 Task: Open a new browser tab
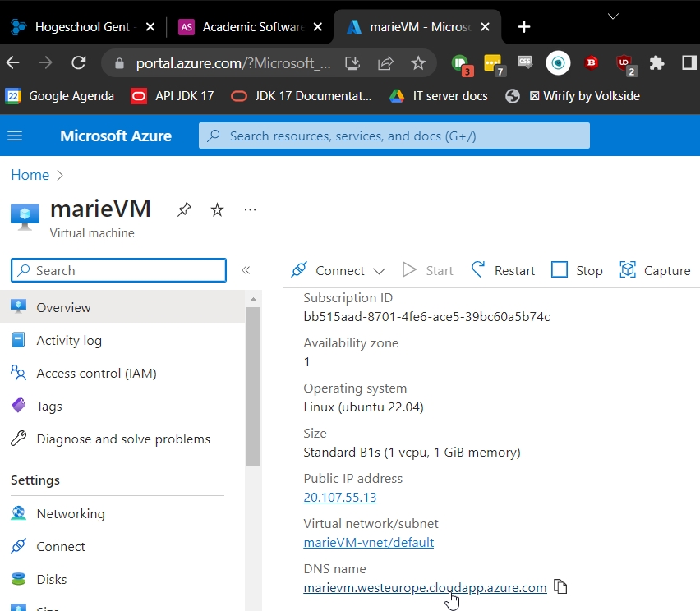523,27
